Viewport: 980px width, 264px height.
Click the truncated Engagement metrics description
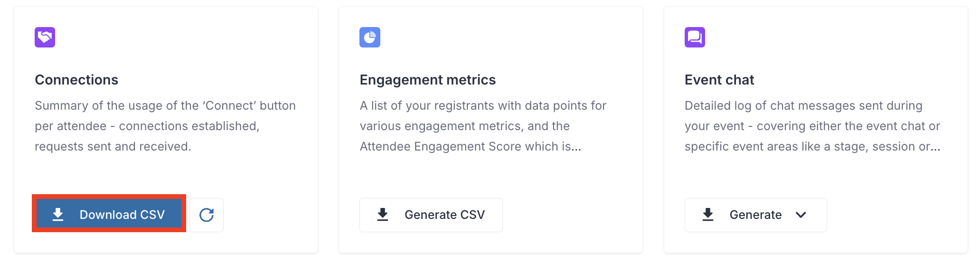(483, 126)
